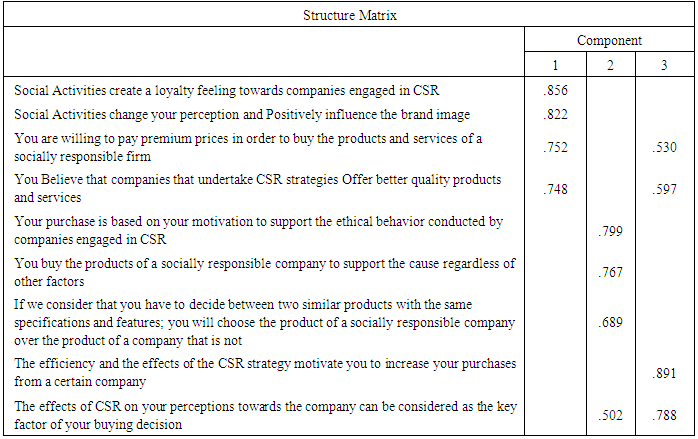Viewport: 698px width, 439px height.
Task: Select the .752 loading value
Action: [x=554, y=147]
